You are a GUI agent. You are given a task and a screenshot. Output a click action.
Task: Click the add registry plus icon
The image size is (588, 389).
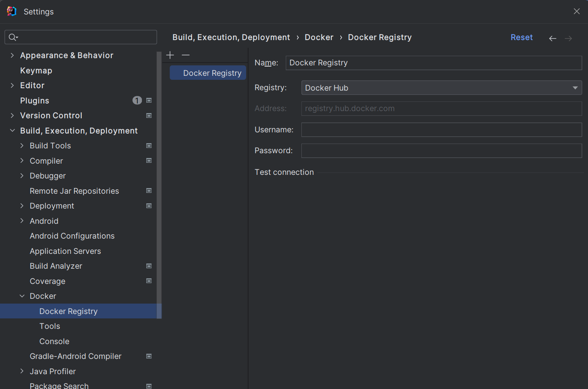pyautogui.click(x=170, y=55)
